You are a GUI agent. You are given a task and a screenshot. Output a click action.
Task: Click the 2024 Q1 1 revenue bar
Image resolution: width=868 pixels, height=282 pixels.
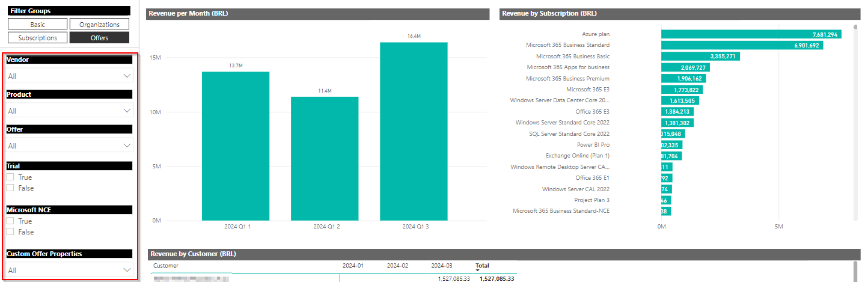coord(236,146)
